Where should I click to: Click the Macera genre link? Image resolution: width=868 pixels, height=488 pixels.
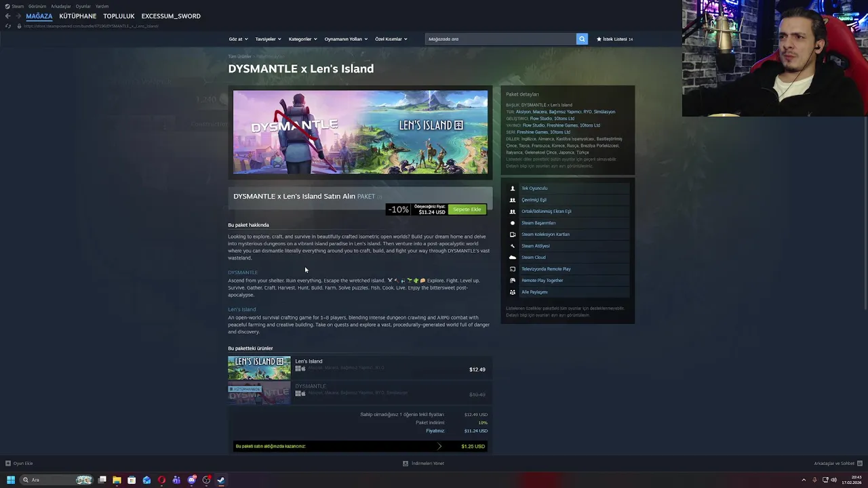(540, 112)
